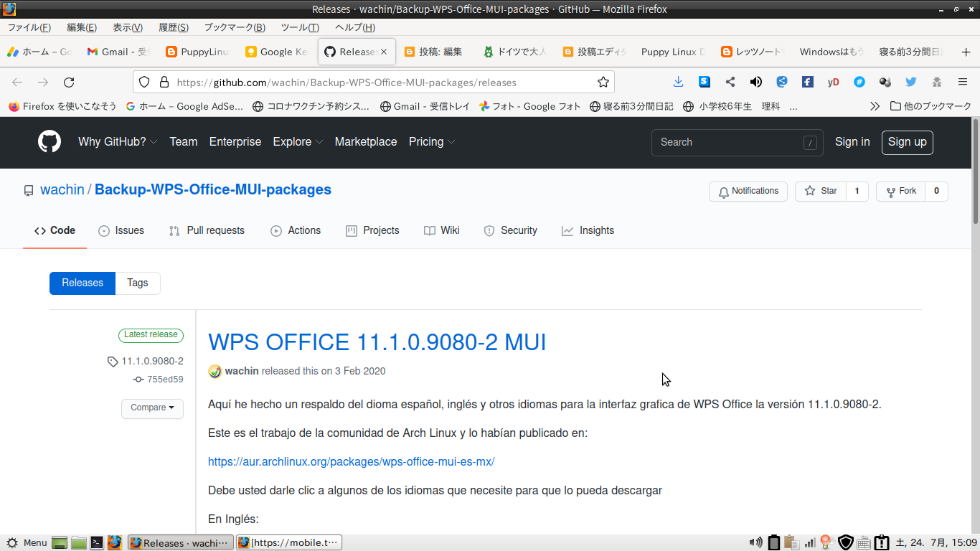Viewport: 980px width, 551px height.
Task: Open ファイル menu
Action: pyautogui.click(x=29, y=27)
